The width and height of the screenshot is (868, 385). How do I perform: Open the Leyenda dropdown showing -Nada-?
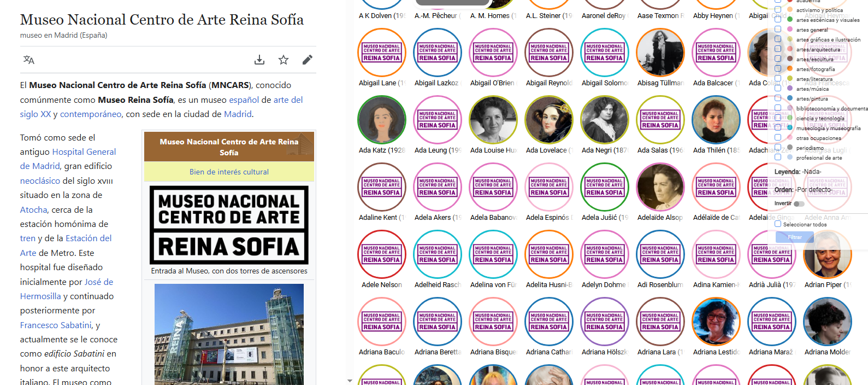click(812, 172)
